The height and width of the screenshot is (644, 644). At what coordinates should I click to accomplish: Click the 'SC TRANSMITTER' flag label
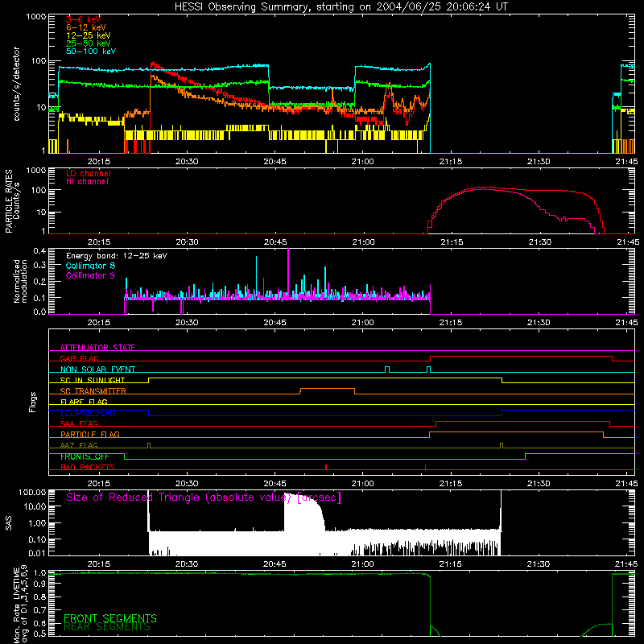[x=93, y=391]
